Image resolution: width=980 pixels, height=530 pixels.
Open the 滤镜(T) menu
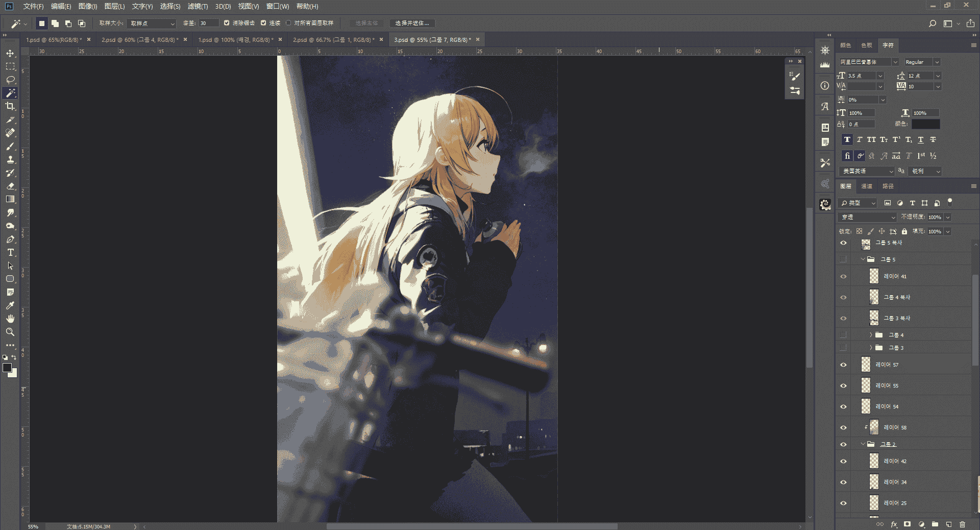[x=198, y=6]
